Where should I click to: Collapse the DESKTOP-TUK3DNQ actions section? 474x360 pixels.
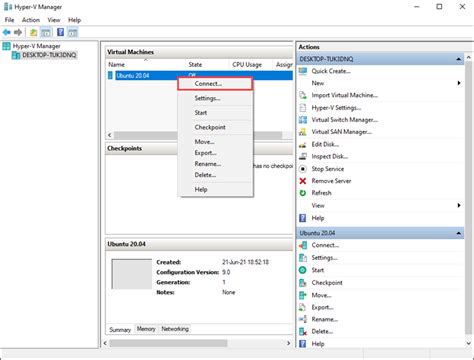459,59
